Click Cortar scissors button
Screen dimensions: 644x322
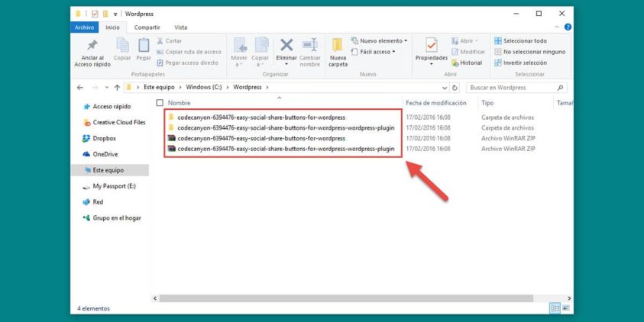[x=170, y=41]
